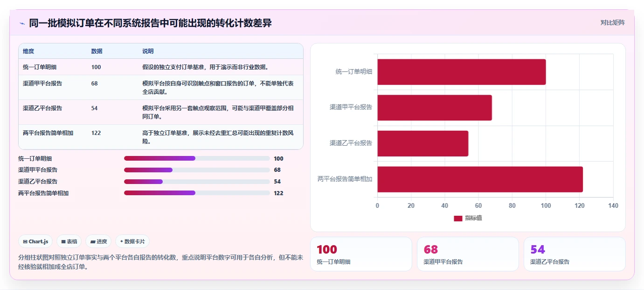Click the 说明 column header
This screenshot has height=290, width=644.
point(148,51)
